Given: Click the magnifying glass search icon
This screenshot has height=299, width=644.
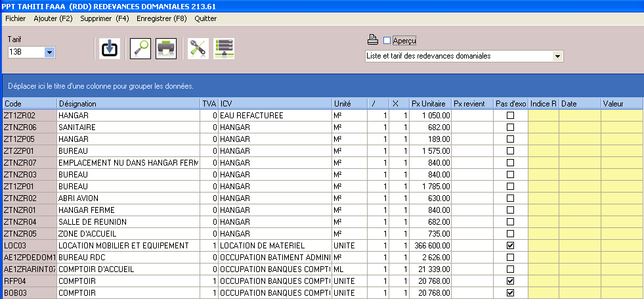Looking at the screenshot, I should click(140, 48).
